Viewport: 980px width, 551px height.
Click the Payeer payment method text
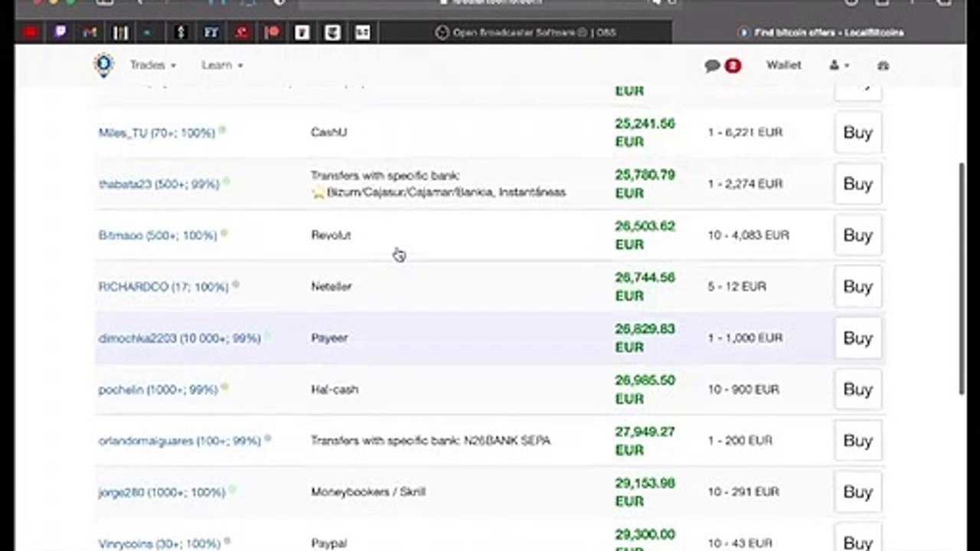tap(329, 337)
